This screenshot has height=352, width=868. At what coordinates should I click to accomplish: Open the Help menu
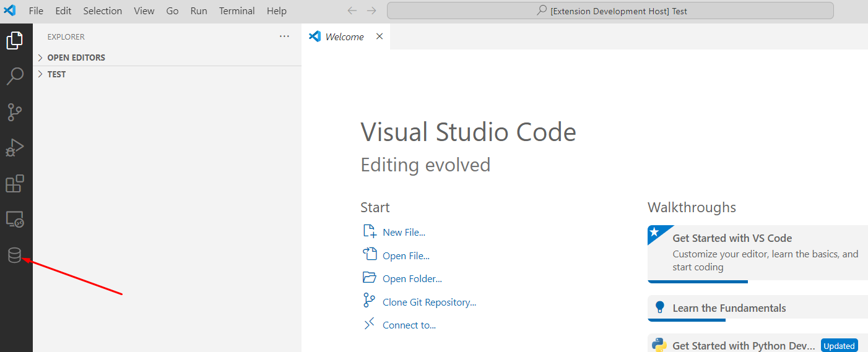coord(277,11)
